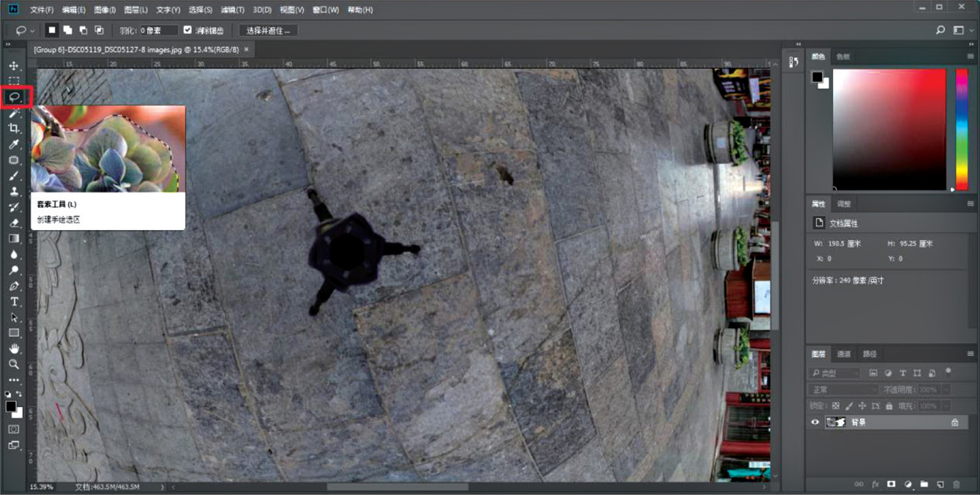The width and height of the screenshot is (980, 495).
Task: Open the Color panel options menu
Action: coord(970,57)
